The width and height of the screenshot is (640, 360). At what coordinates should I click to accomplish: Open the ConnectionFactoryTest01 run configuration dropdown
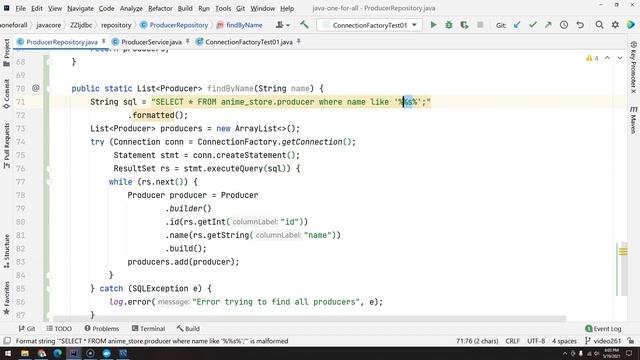coord(369,25)
